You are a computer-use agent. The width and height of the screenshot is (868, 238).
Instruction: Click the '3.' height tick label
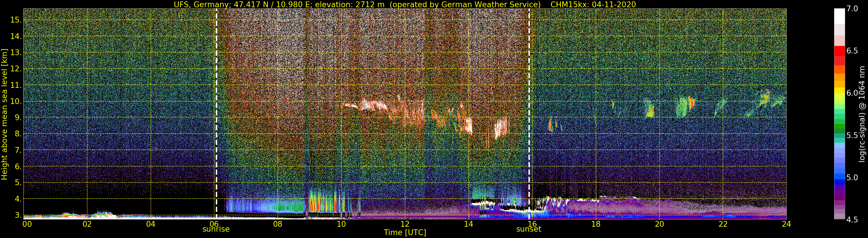coord(18,215)
